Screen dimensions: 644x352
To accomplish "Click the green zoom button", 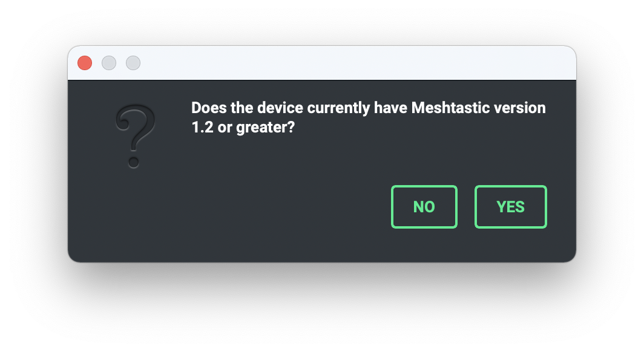I will pyautogui.click(x=133, y=63).
